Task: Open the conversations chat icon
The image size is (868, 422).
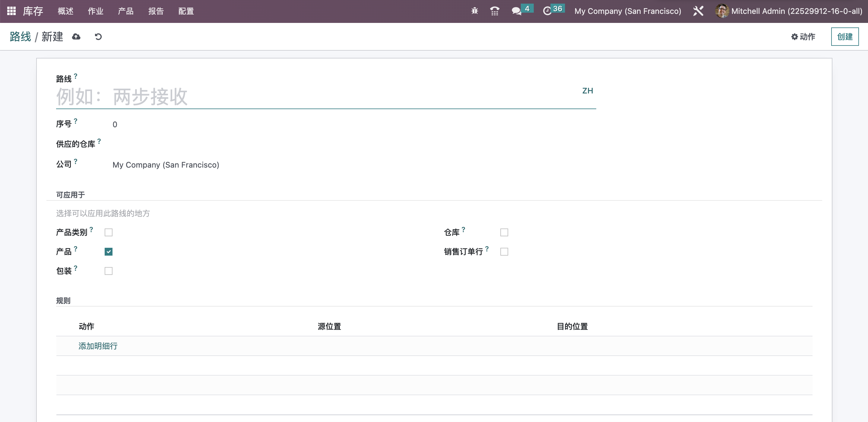Action: [x=516, y=11]
